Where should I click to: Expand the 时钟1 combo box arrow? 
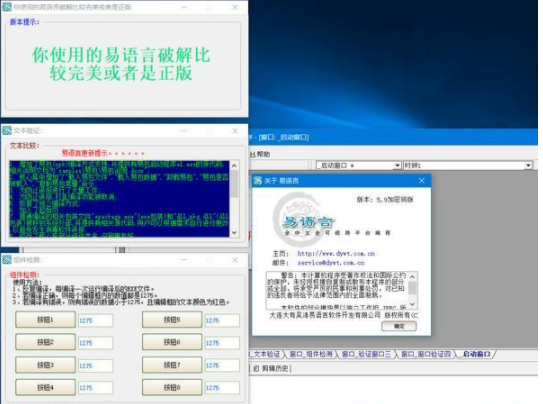click(528, 165)
